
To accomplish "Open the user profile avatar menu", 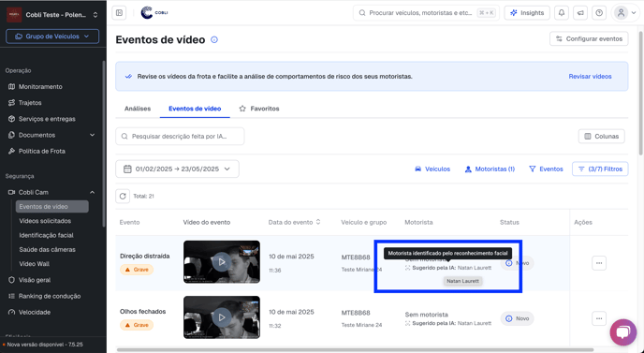I will point(625,13).
